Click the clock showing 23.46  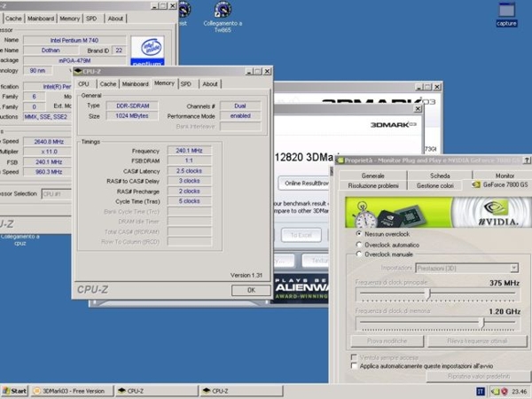click(519, 392)
